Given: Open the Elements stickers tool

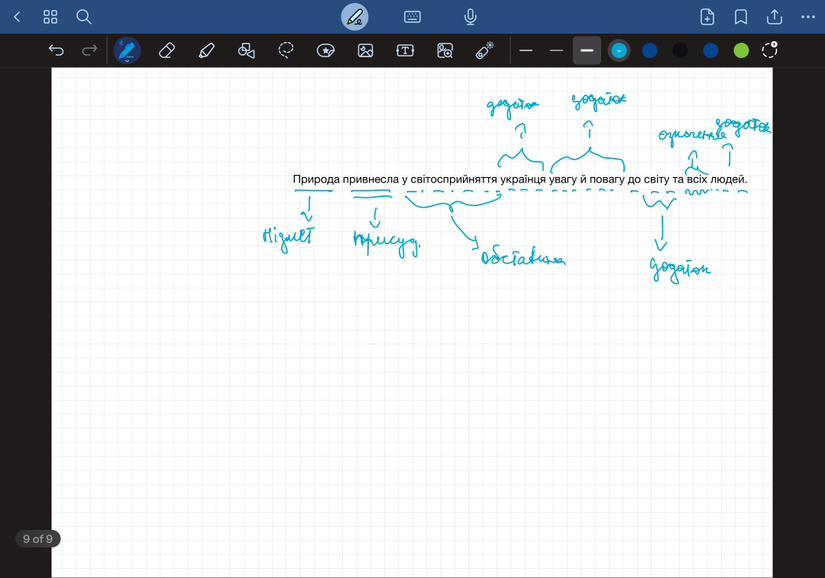Looking at the screenshot, I should tap(326, 50).
